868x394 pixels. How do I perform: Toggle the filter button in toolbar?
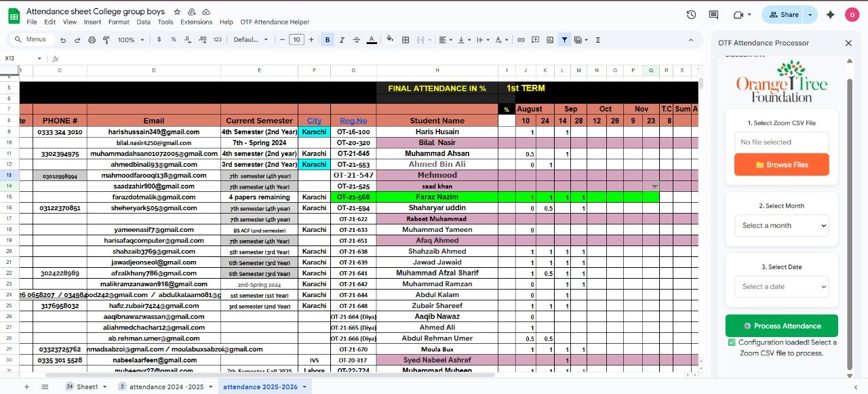tap(564, 40)
